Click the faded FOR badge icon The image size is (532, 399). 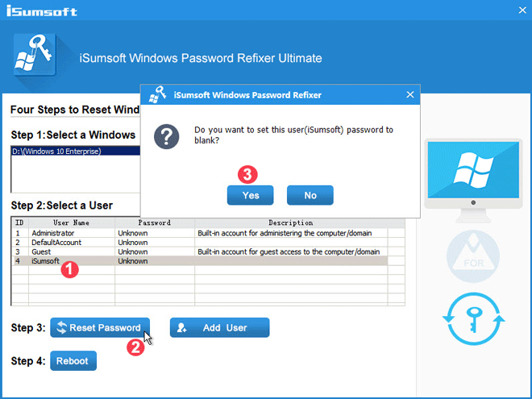473,256
